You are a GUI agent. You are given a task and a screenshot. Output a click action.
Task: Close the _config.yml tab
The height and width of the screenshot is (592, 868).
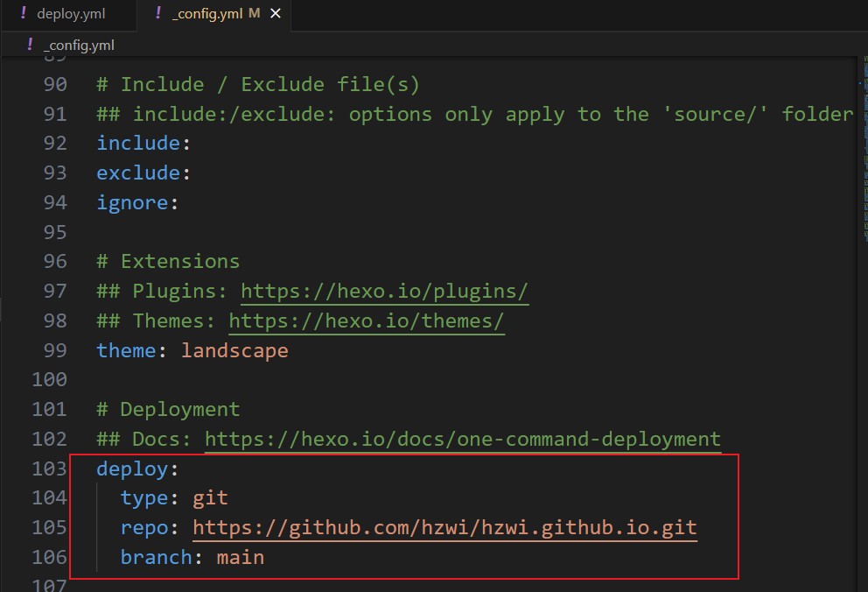point(275,13)
